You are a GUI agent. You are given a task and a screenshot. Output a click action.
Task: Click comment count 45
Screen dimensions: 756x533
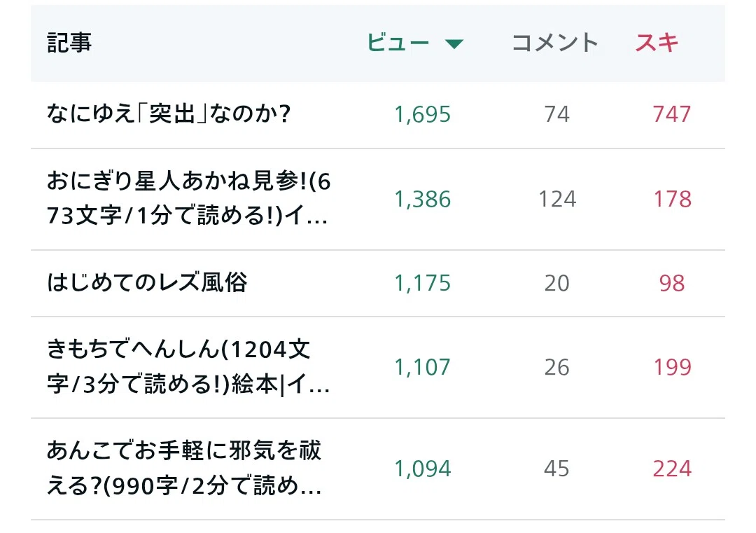click(557, 469)
